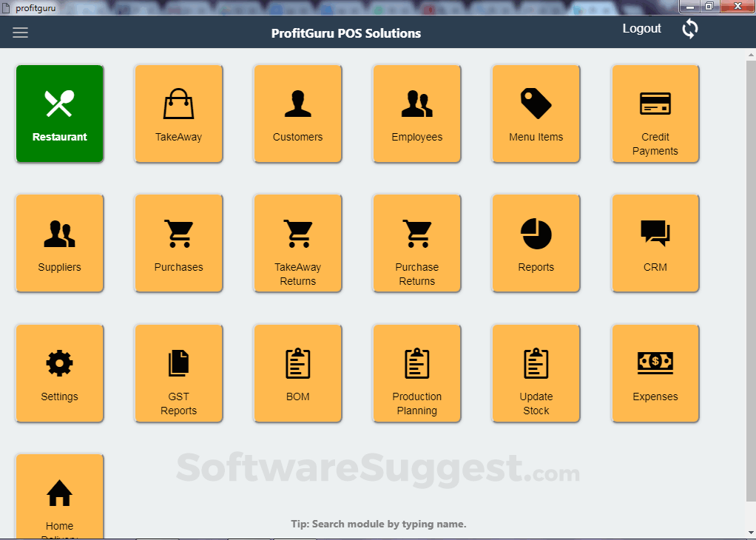The width and height of the screenshot is (756, 540).
Task: Open the Customers tile
Action: 298,114
